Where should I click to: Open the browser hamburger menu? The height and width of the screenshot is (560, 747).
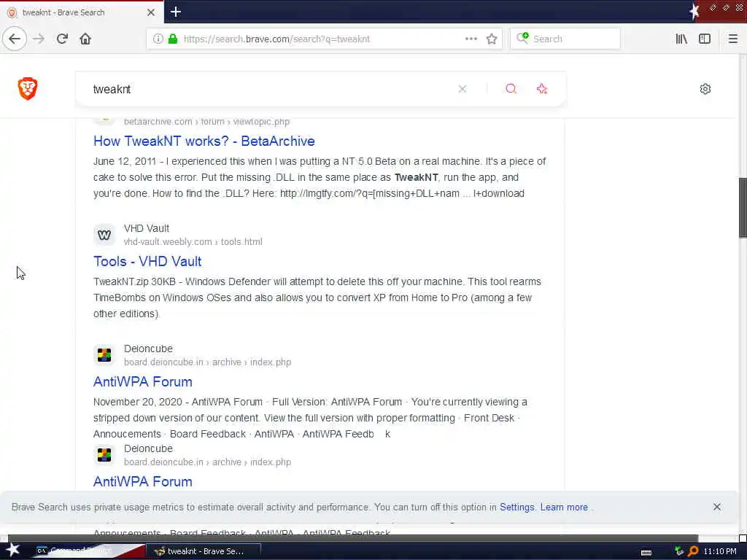(732, 39)
